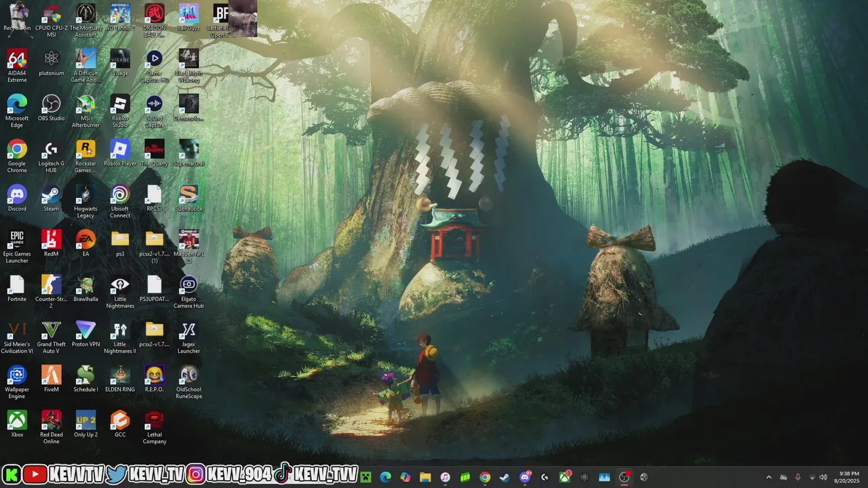This screenshot has height=488, width=868.
Task: Select Ubisoft Connect desktop icon
Action: click(x=120, y=202)
